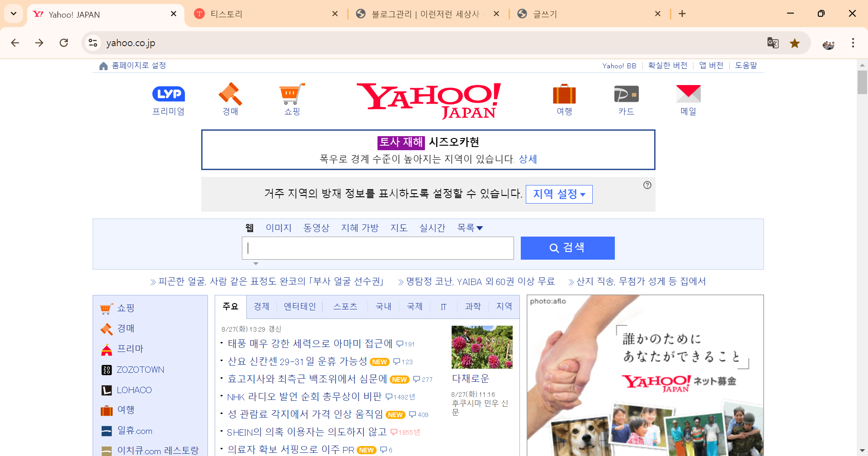Screen dimensions: 868x456
Task: Expand the 목록 search category dropdown
Action: point(470,228)
